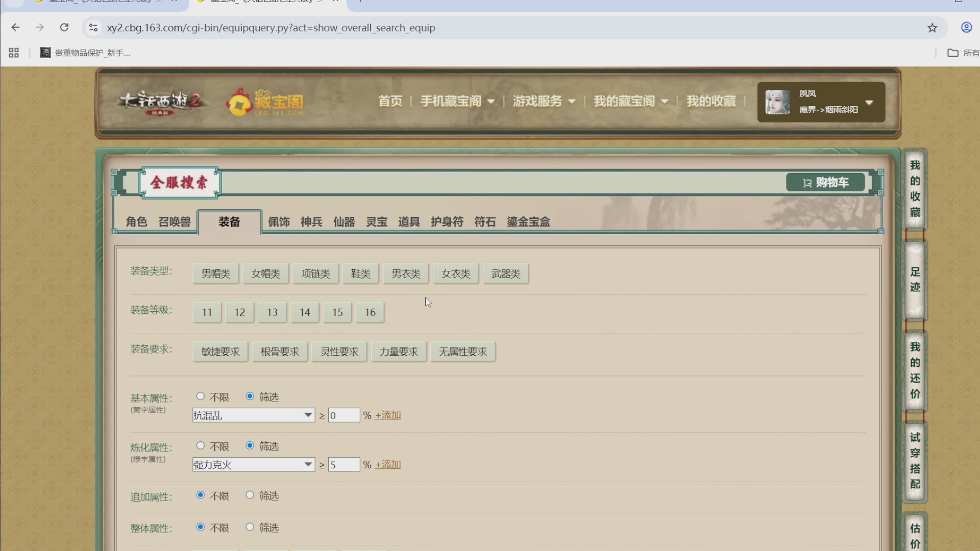Click the percentage input showing 5
Screen dimensions: 980x551
(x=344, y=464)
